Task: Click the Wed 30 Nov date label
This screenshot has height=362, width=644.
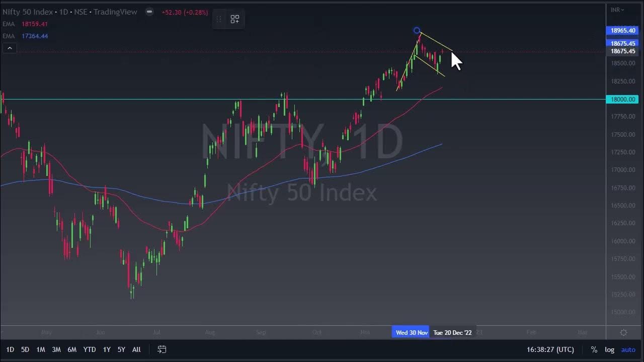Action: (411, 332)
